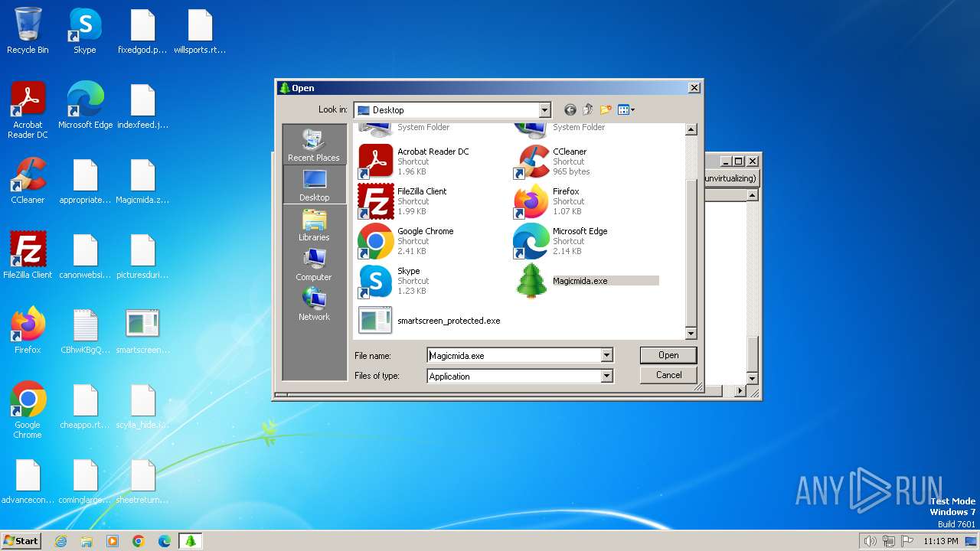Screen dimensions: 980x551
Task: Select scylla_hide file on desktop
Action: 142,406
